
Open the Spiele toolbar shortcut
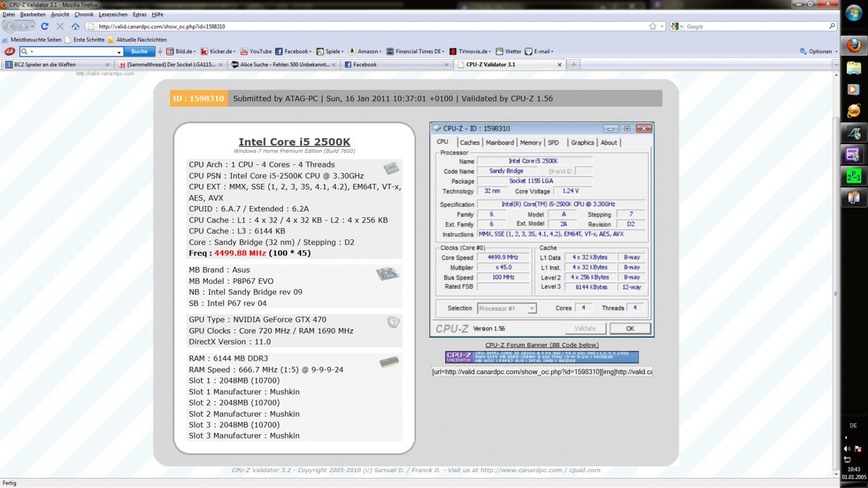click(330, 51)
